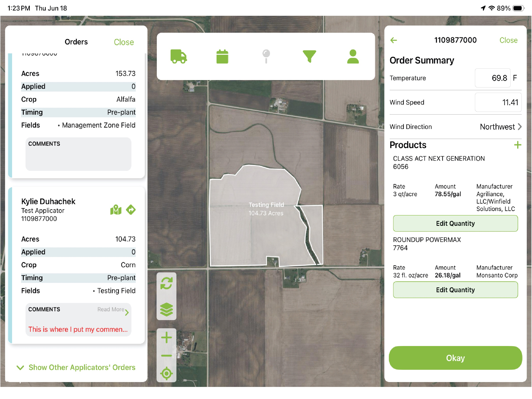532x399 pixels.
Task: Check the Wi-Fi status icon
Action: pyautogui.click(x=492, y=8)
